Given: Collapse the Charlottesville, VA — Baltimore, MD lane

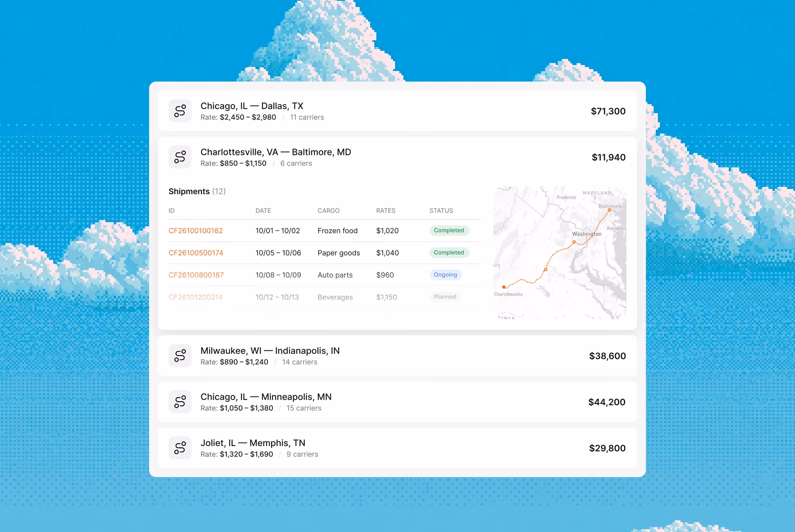Looking at the screenshot, I should (x=397, y=157).
